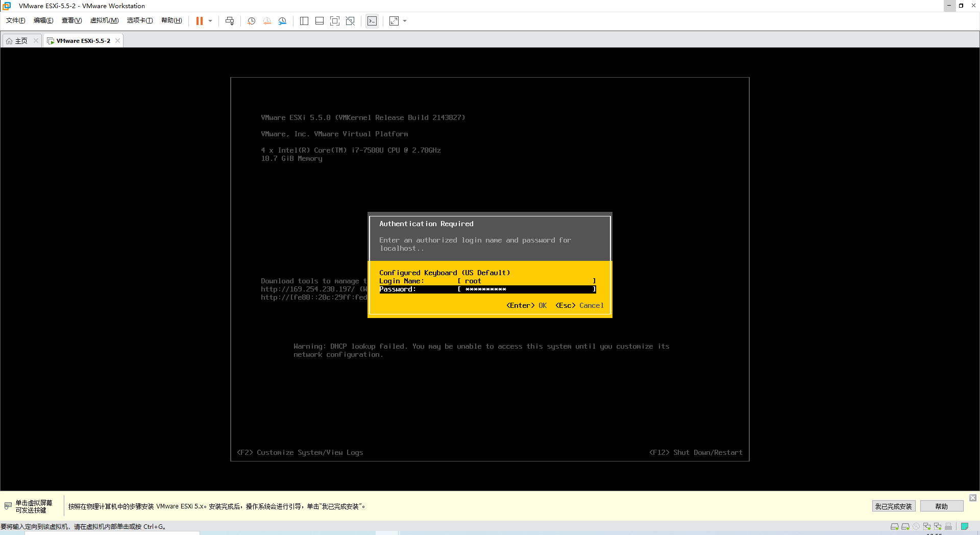Screen dimensions: 980x535
Task: Suspend the virtual machine with the pause icon
Action: [199, 21]
